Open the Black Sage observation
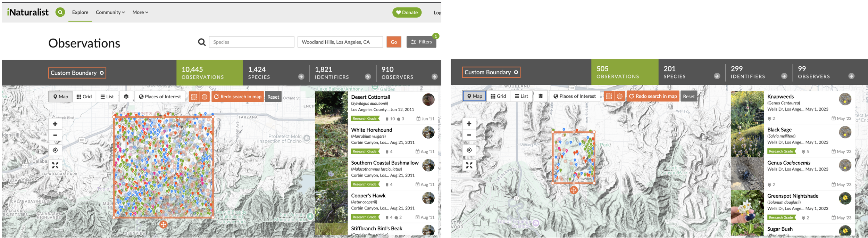Viewport: 868px width, 238px height. tap(779, 130)
